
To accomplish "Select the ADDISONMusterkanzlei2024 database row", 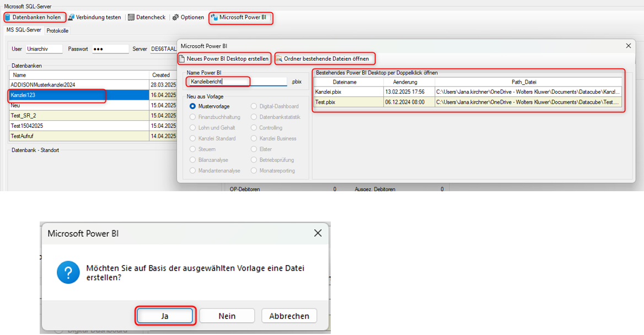I will (x=93, y=84).
